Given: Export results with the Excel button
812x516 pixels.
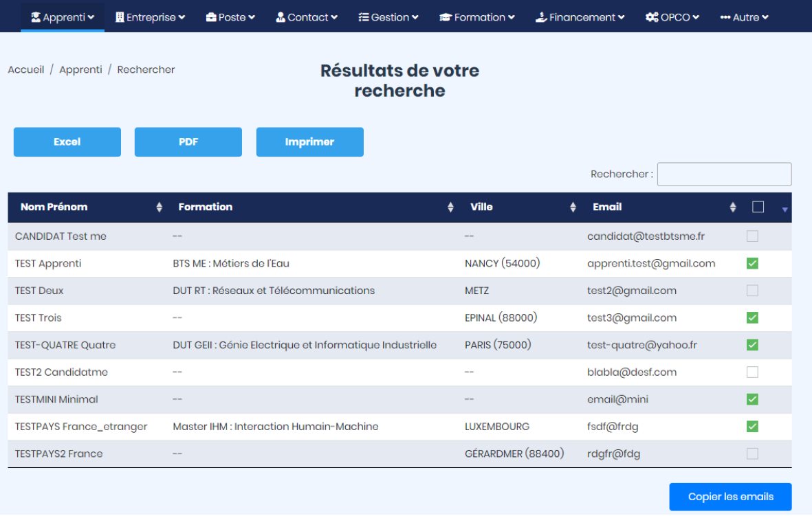Looking at the screenshot, I should 67,142.
